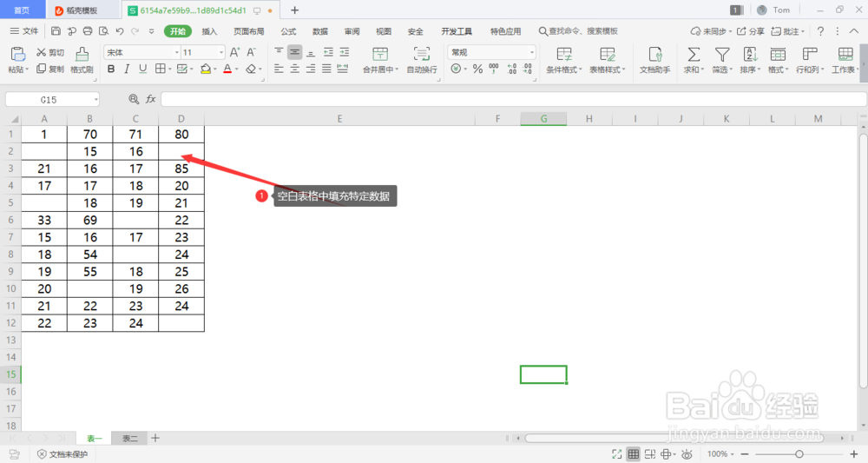Add a new sheet with plus button

(155, 438)
